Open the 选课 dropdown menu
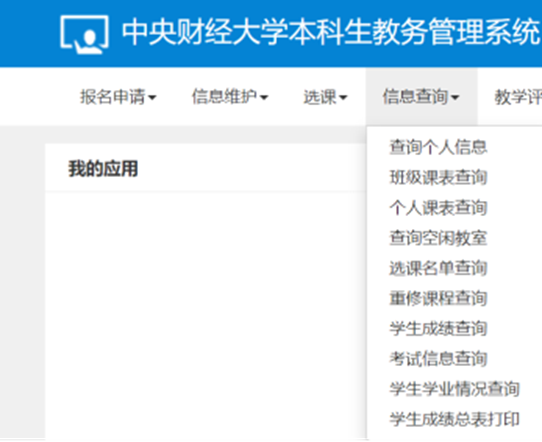 click(x=325, y=97)
